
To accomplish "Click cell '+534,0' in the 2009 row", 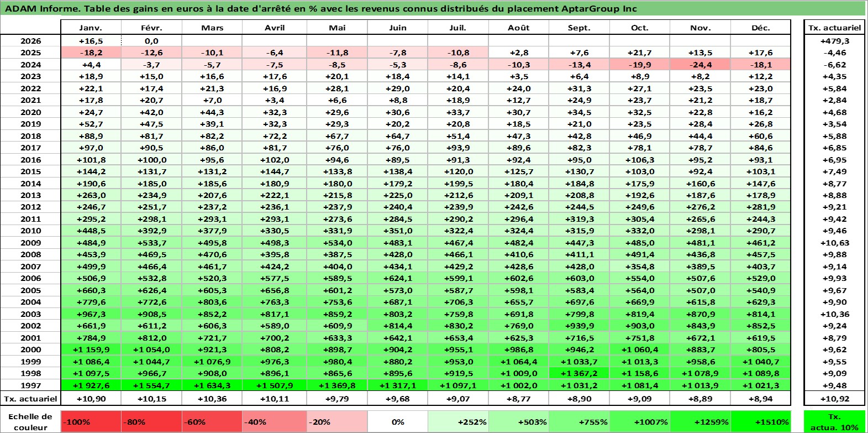I will (x=337, y=243).
